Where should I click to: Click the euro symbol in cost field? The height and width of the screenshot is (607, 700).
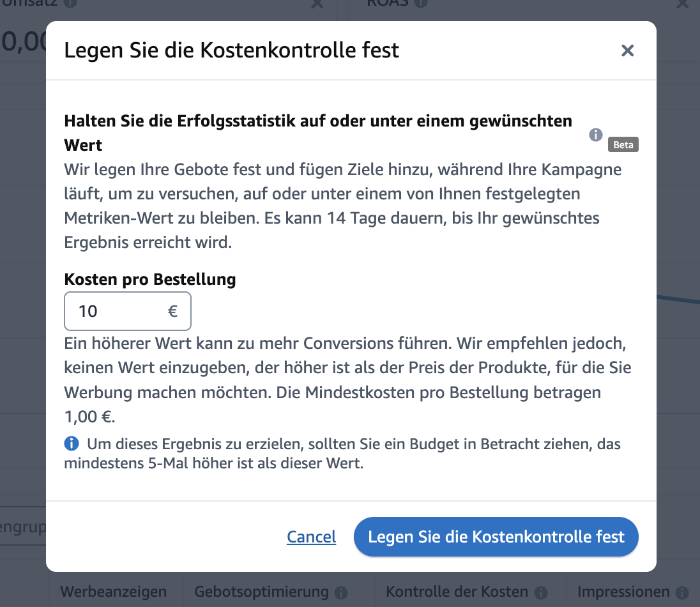click(x=172, y=311)
